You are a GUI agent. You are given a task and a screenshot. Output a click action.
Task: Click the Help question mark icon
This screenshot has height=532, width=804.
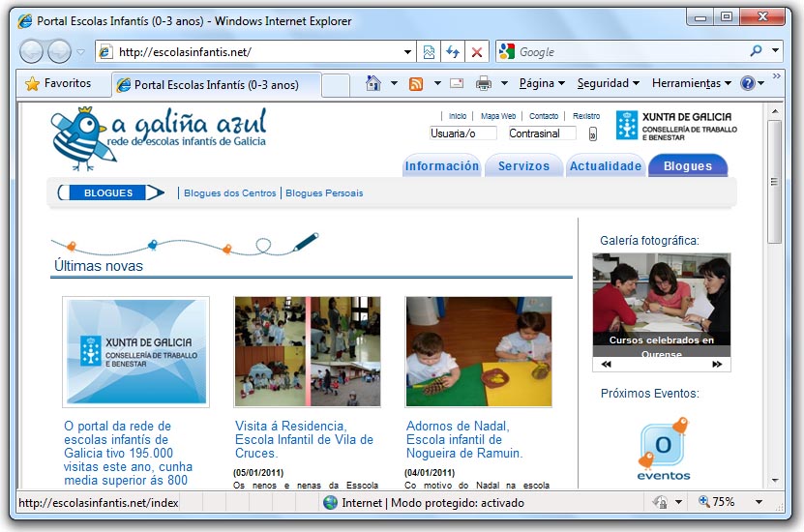tap(748, 83)
